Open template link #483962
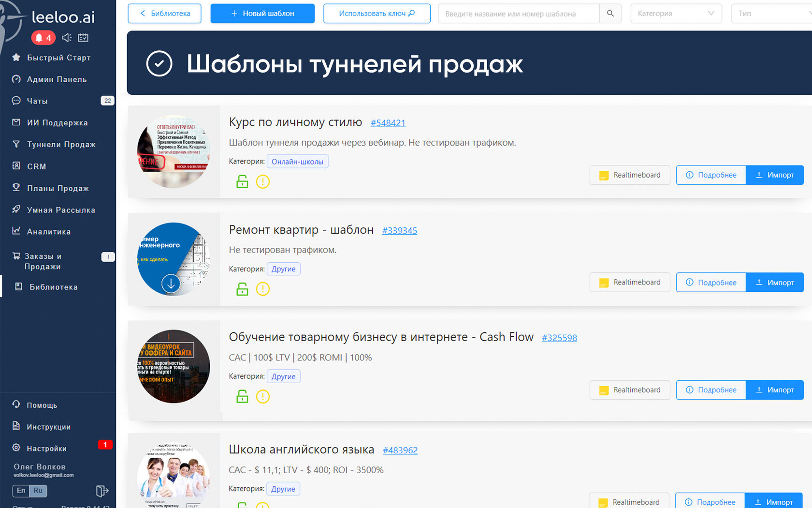 coord(400,450)
